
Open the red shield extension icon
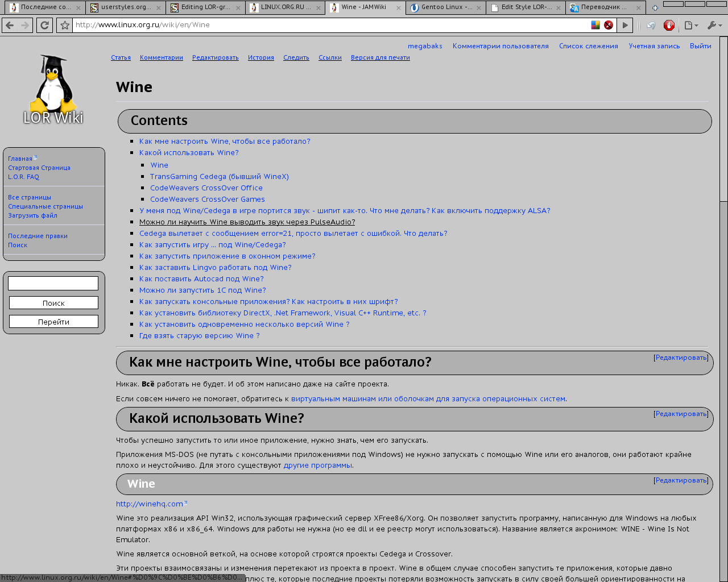coord(669,25)
